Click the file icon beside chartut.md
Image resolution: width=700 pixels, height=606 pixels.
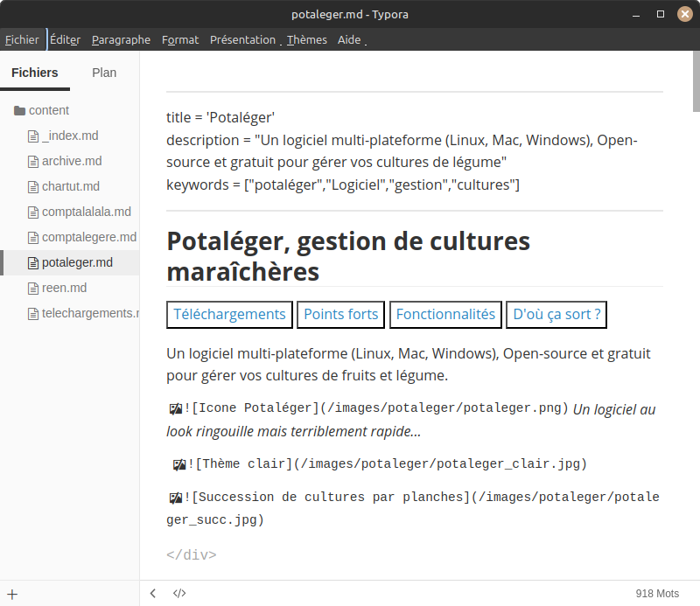click(33, 187)
